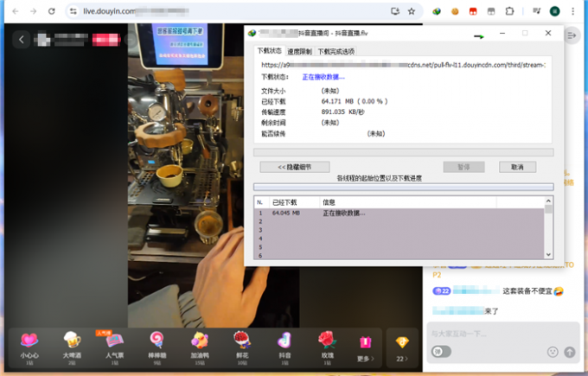
Task: Click the 正在接收数据 status link
Action: [323, 77]
